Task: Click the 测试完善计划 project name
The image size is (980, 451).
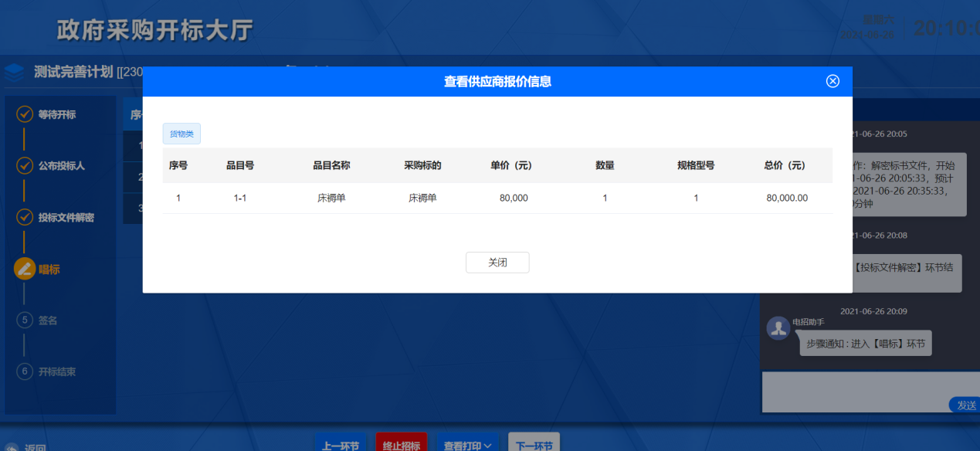Action: (x=73, y=72)
